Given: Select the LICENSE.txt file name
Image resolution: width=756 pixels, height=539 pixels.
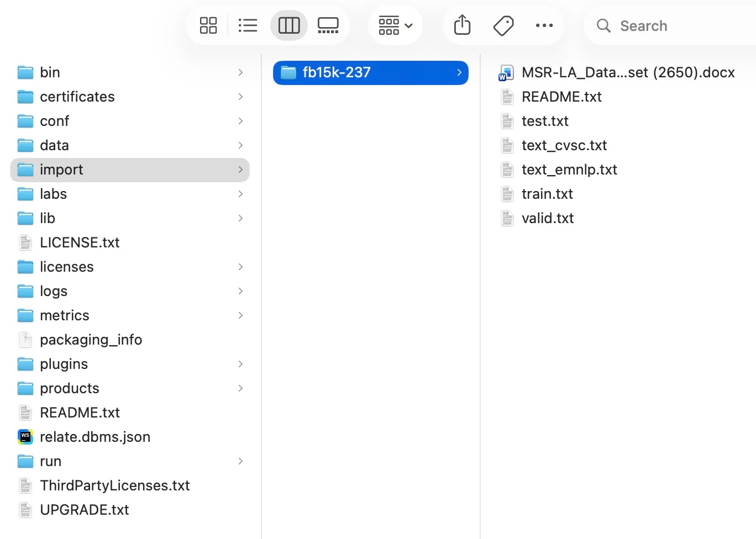Looking at the screenshot, I should coord(80,242).
